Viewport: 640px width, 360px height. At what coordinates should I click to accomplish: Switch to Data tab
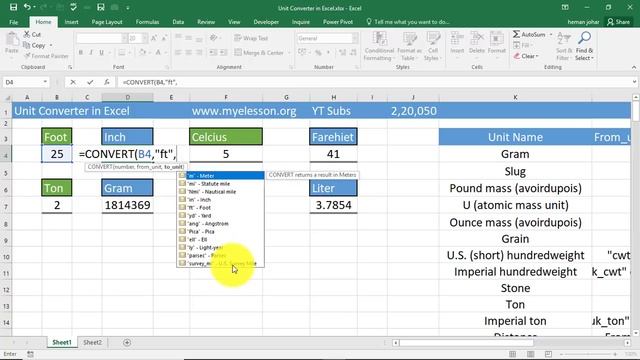178,22
